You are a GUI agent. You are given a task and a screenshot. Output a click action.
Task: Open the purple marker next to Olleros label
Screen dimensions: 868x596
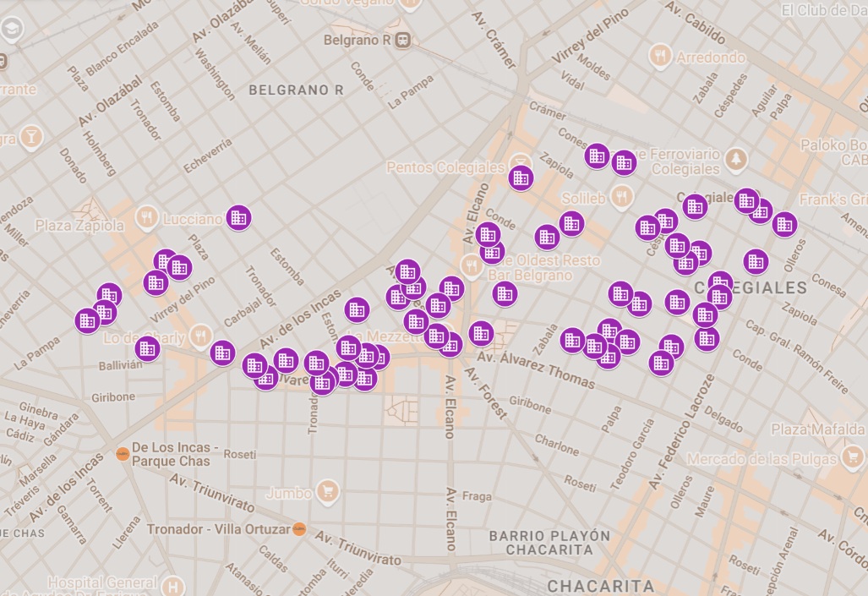pos(784,224)
